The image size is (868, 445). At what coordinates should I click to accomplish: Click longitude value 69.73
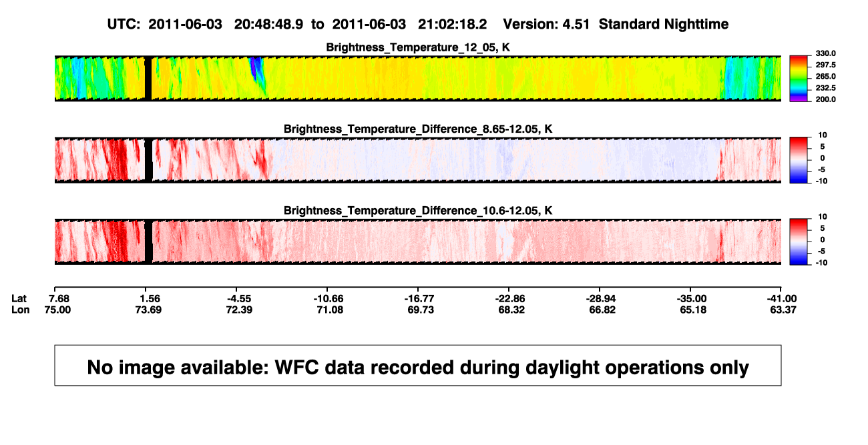pos(421,310)
